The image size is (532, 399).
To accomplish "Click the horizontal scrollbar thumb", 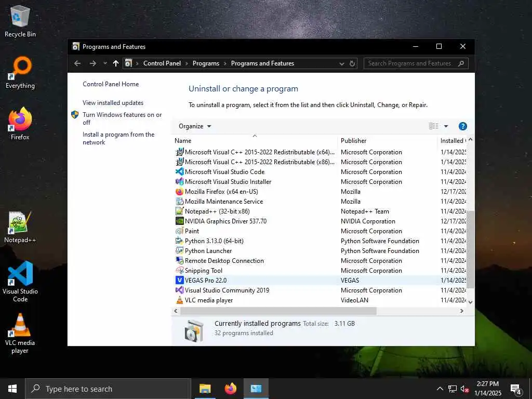I will pos(278,311).
